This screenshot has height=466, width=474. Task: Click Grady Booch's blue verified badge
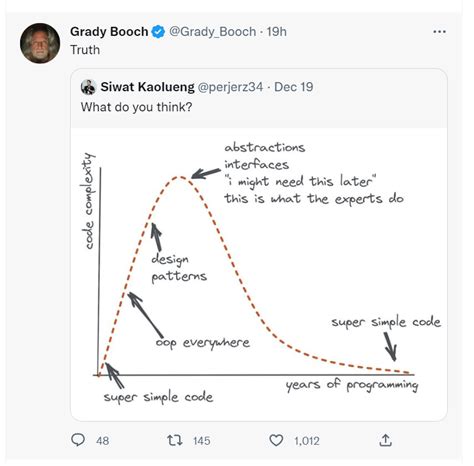[158, 32]
